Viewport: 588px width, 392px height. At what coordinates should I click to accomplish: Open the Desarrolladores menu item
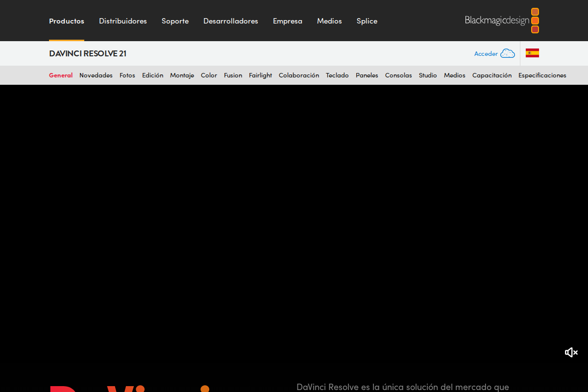tap(231, 21)
